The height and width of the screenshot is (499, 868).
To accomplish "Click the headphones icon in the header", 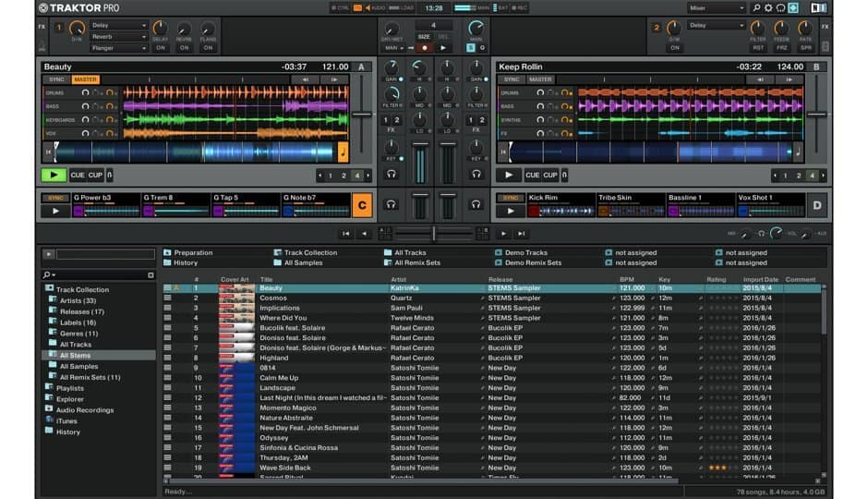I will (780, 7).
